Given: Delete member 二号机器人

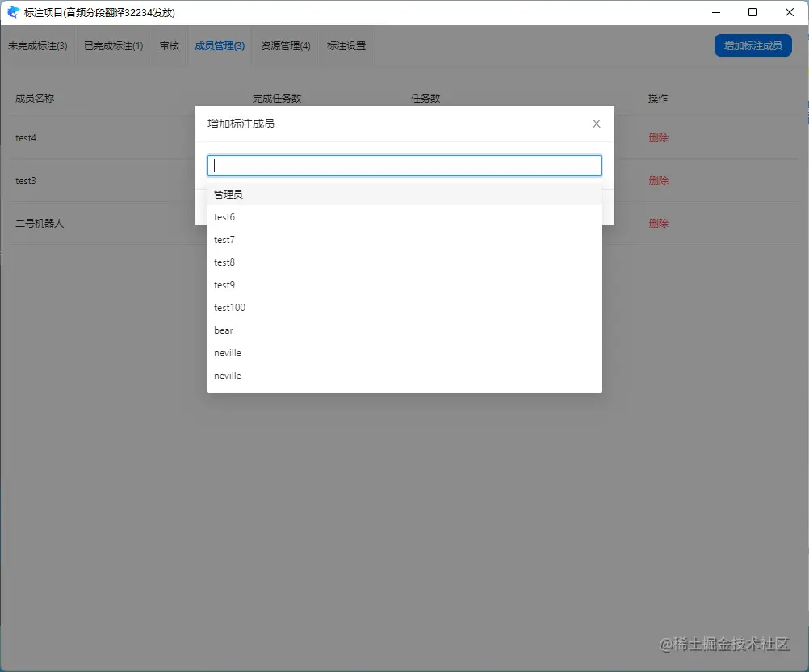Looking at the screenshot, I should (658, 224).
